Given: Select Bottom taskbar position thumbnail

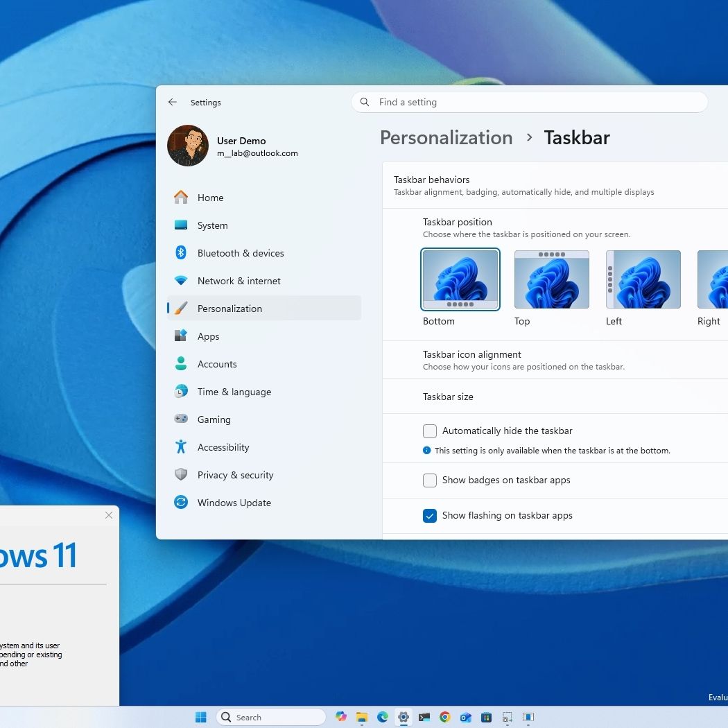Looking at the screenshot, I should (460, 279).
